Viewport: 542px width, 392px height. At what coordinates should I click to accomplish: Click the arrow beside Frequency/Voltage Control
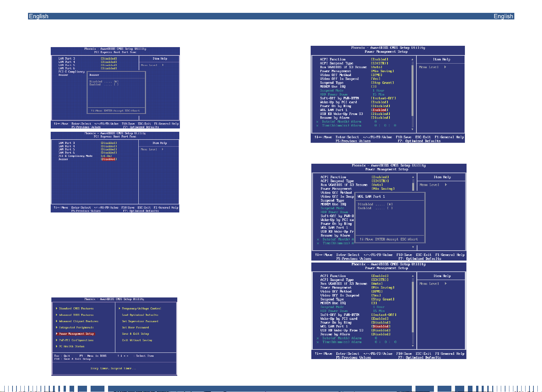[x=119, y=309]
